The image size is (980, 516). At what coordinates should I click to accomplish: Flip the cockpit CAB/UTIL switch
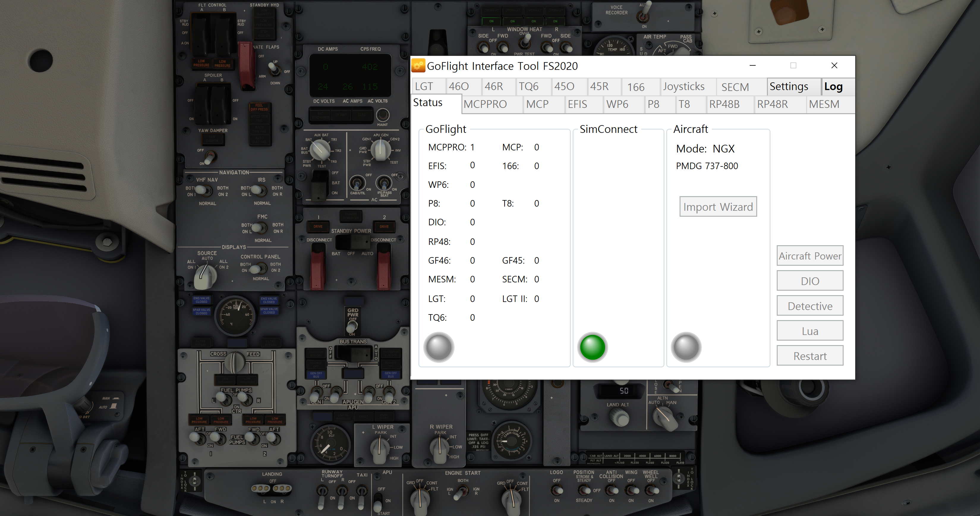pos(357,183)
